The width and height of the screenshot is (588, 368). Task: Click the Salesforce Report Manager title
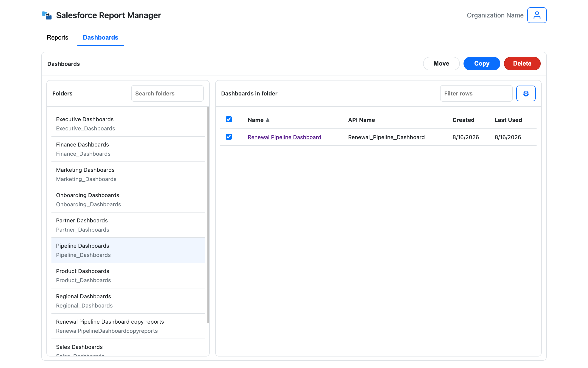click(x=108, y=15)
